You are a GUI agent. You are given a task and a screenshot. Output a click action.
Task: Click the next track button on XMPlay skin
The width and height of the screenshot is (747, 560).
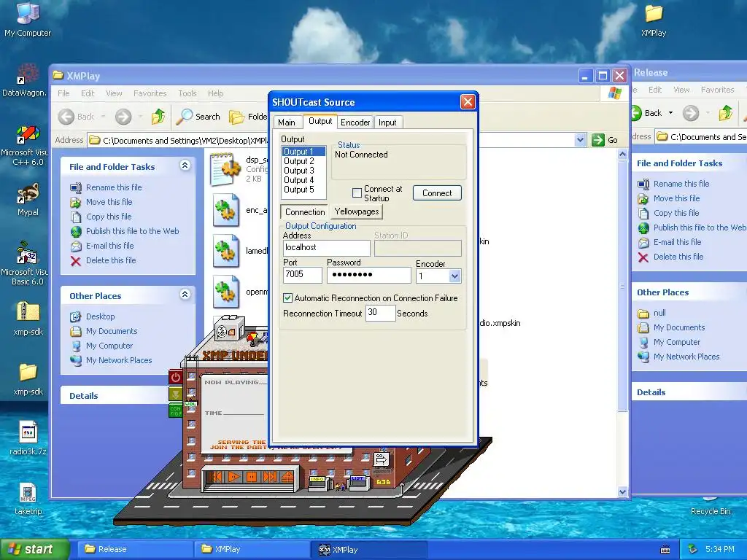pyautogui.click(x=270, y=476)
